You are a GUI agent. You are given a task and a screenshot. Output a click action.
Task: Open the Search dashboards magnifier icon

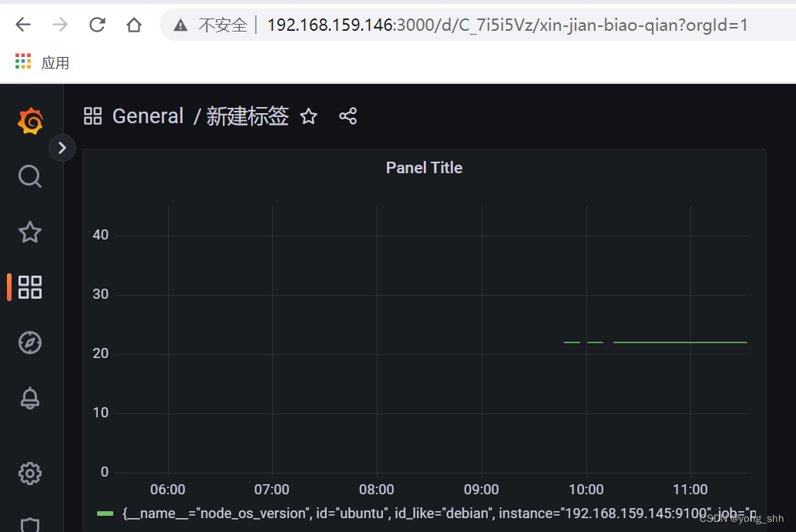point(29,176)
